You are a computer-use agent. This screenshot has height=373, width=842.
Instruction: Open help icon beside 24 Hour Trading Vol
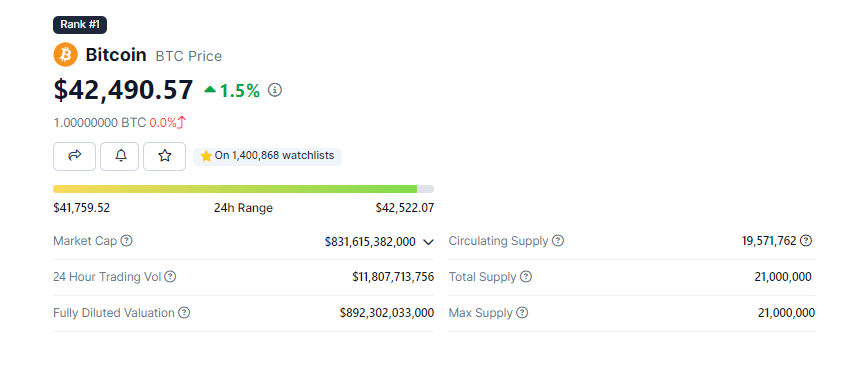170,277
